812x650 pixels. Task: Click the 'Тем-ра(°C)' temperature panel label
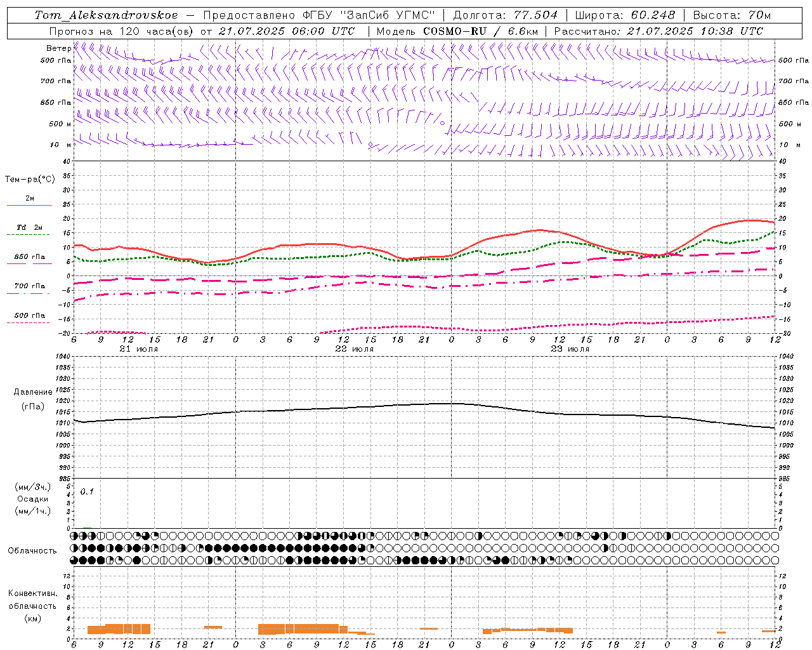(30, 180)
